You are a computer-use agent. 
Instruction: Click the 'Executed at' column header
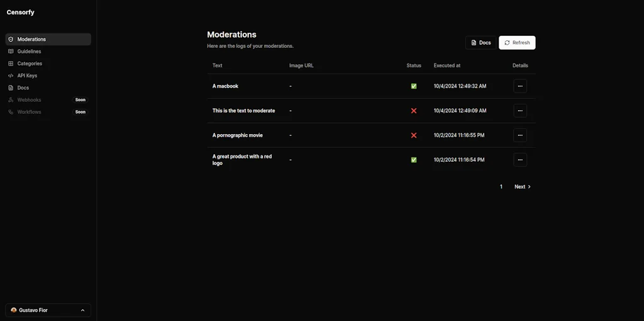447,65
